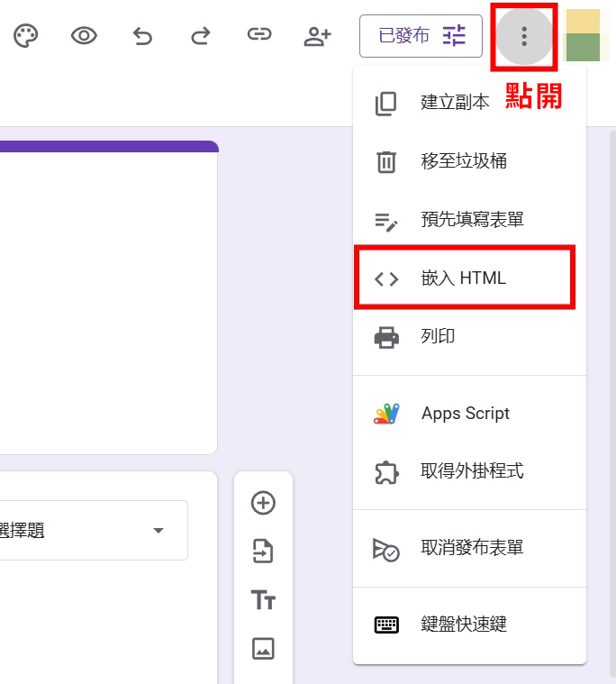The image size is (616, 684).
Task: Open the three-dot more options menu
Action: click(x=524, y=37)
